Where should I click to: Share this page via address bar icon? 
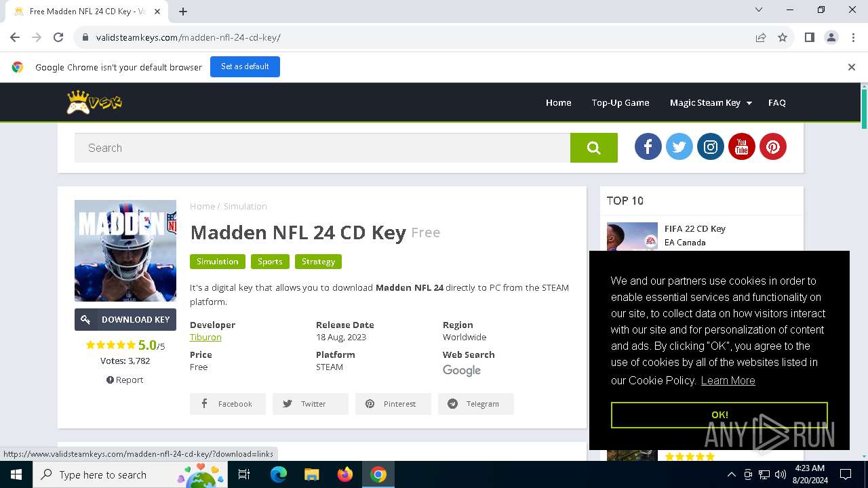(761, 37)
